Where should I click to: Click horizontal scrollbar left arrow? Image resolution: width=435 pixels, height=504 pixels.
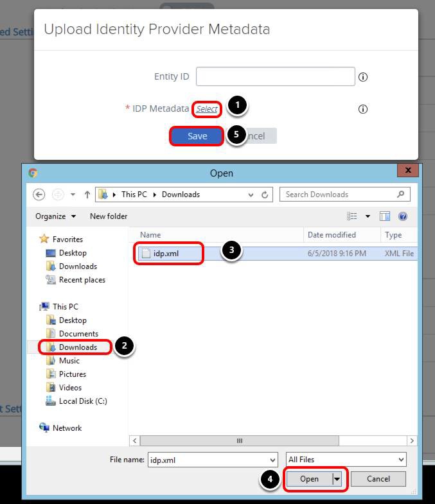point(134,440)
